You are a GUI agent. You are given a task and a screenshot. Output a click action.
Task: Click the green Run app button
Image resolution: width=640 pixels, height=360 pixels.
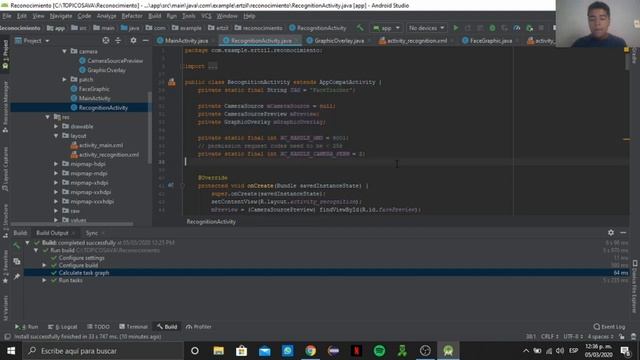click(x=456, y=28)
